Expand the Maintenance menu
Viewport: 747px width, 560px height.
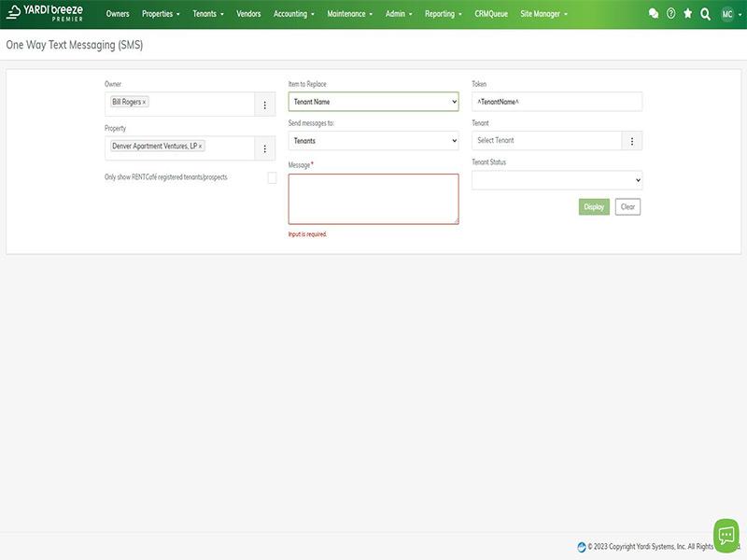[x=349, y=14]
